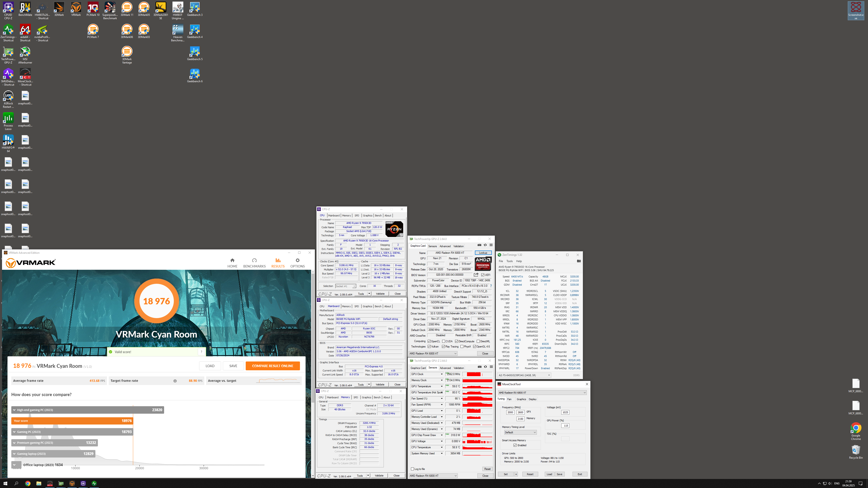The image size is (868, 488).
Task: Expand Premium gaming PC (2023) comparison row
Action: [x=54, y=443]
